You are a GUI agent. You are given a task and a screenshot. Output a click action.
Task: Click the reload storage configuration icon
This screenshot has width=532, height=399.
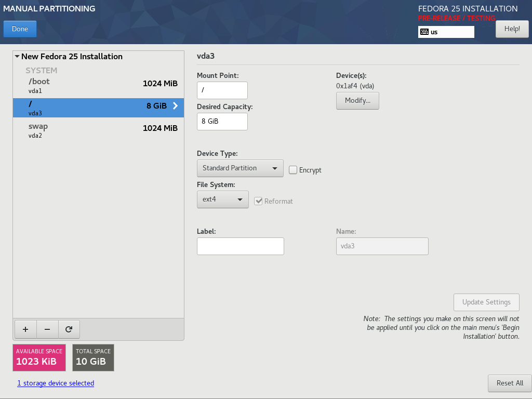69,329
